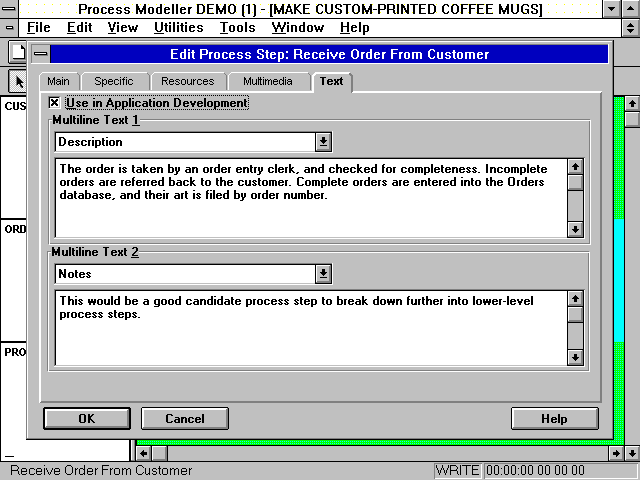This screenshot has width=640, height=480.
Task: Select the pointer arrow tool in the toolbar
Action: click(17, 81)
